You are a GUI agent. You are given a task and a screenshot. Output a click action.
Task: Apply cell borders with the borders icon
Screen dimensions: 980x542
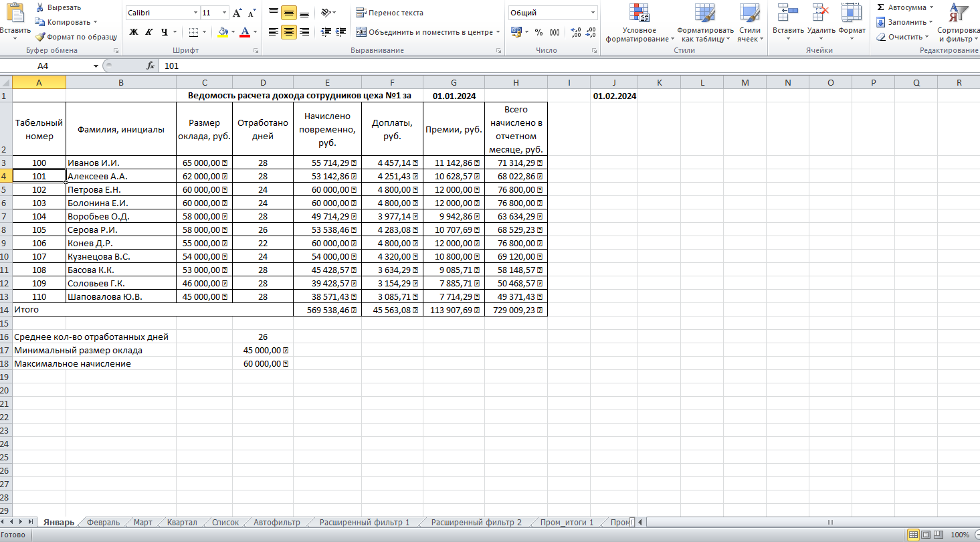193,31
